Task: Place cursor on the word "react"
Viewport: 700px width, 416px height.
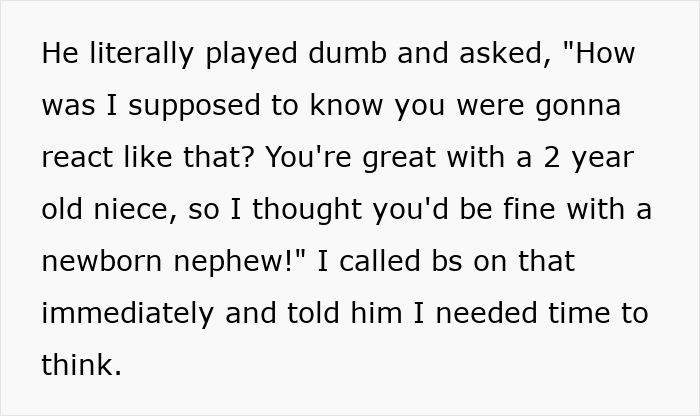Action: point(79,158)
